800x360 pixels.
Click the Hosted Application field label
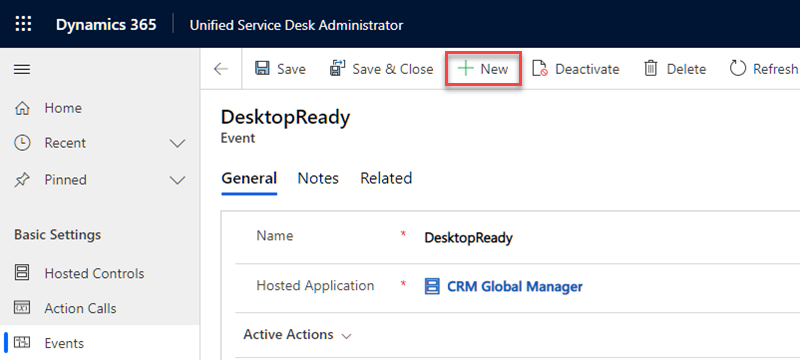point(315,286)
